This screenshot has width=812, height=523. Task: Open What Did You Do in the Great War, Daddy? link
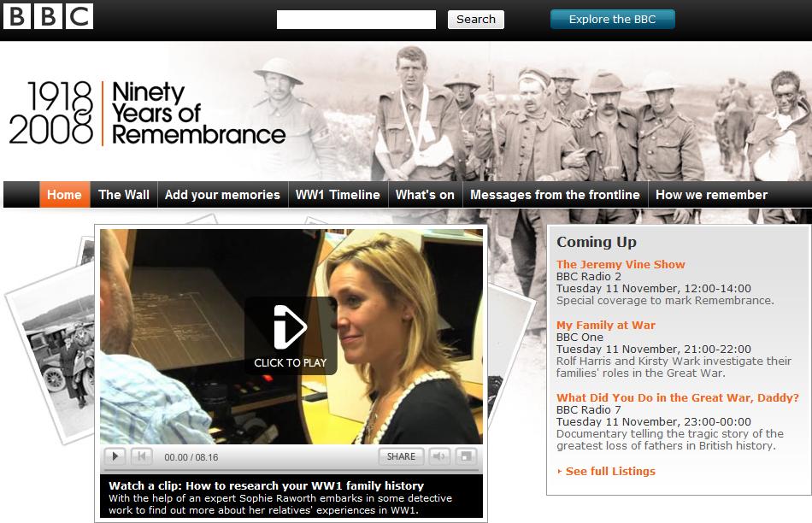click(x=677, y=397)
